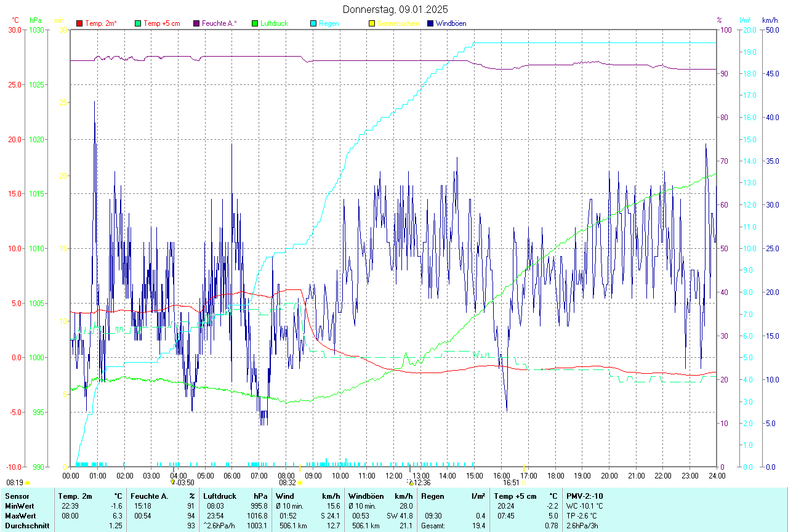Click the 06:00 label on the time axis

pyautogui.click(x=232, y=475)
